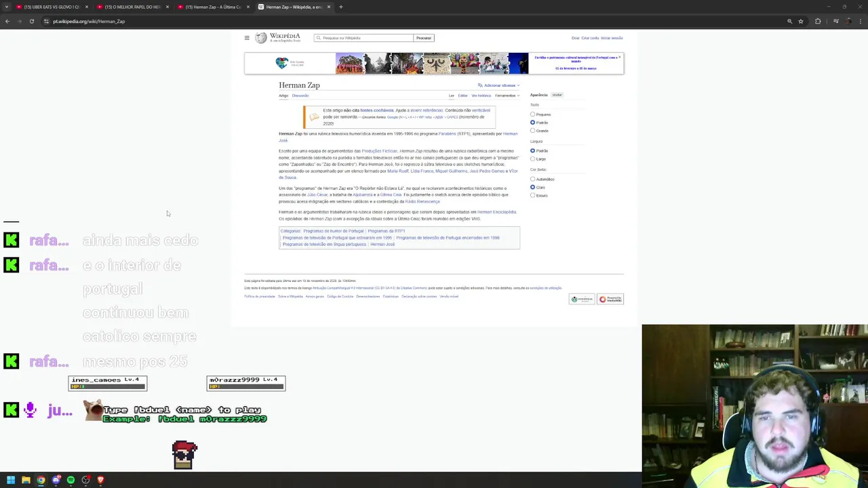Open the Chrome extensions puzzle icon

[818, 21]
